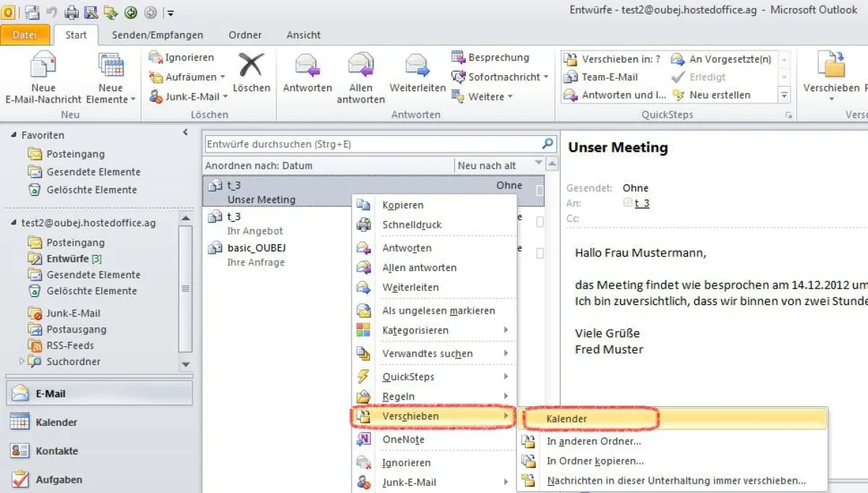Toggle the flag box on Ihre Anfrage message
Screen dimensions: 868x493
[x=540, y=253]
